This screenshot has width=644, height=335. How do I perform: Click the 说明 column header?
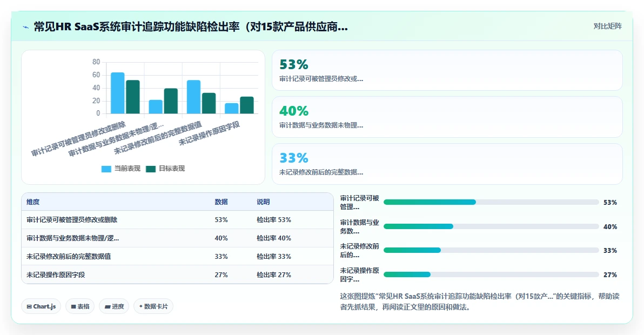click(263, 202)
